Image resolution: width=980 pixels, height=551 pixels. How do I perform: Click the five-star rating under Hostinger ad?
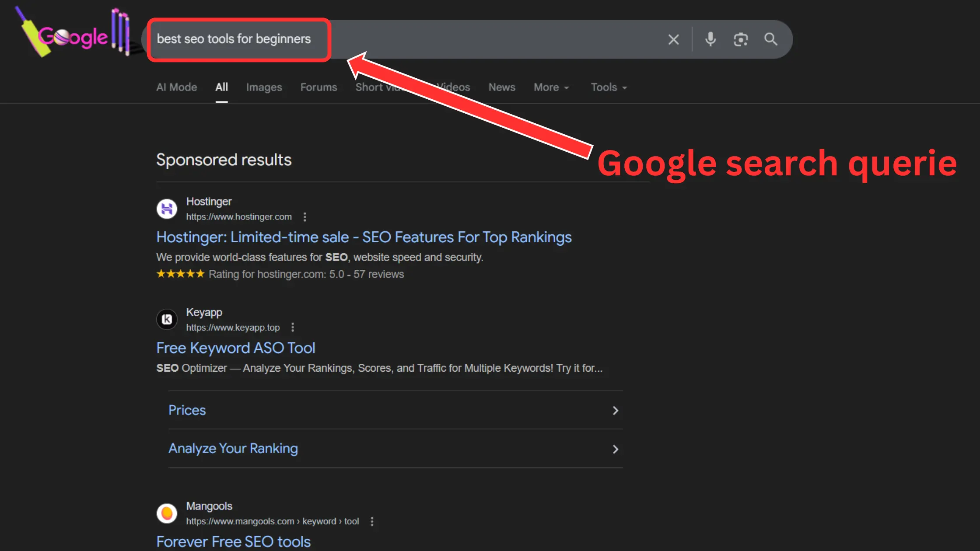pyautogui.click(x=180, y=274)
